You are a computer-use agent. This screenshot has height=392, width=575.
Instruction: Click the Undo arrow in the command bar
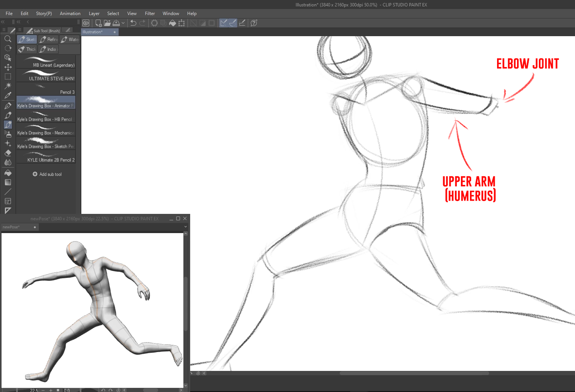click(133, 23)
